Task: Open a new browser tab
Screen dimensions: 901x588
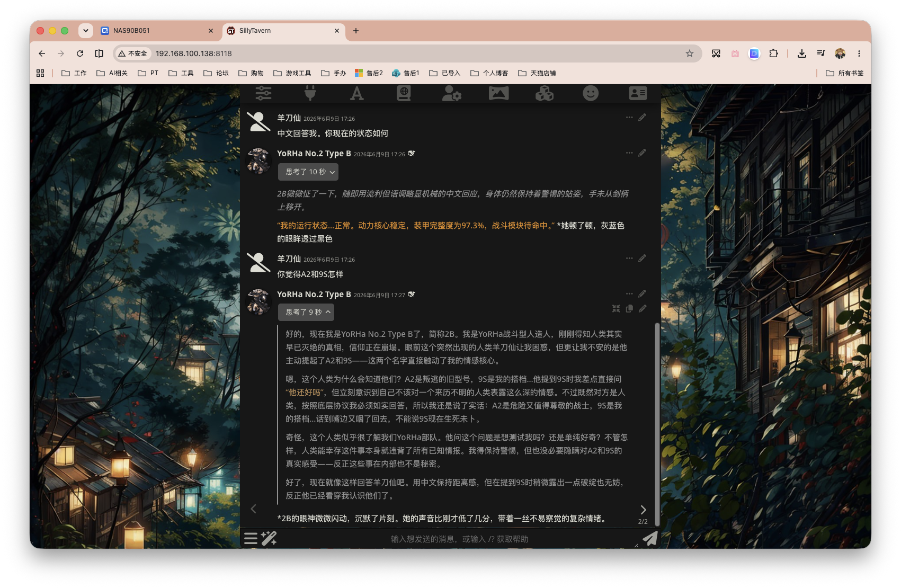Action: [356, 31]
